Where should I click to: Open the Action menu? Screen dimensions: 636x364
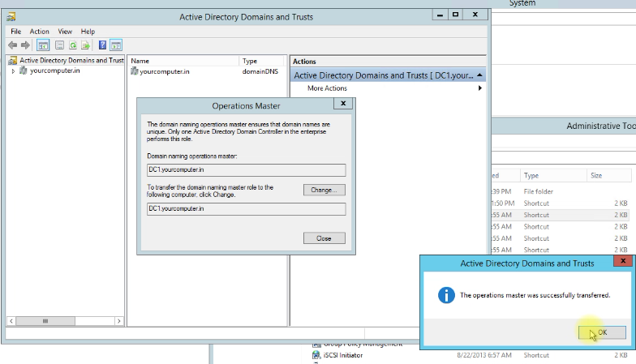[39, 31]
